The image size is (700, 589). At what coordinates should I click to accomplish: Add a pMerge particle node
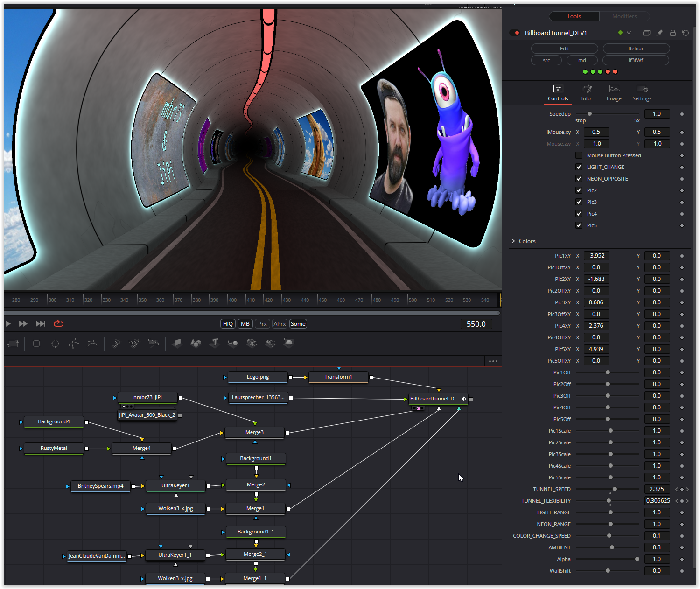[135, 344]
